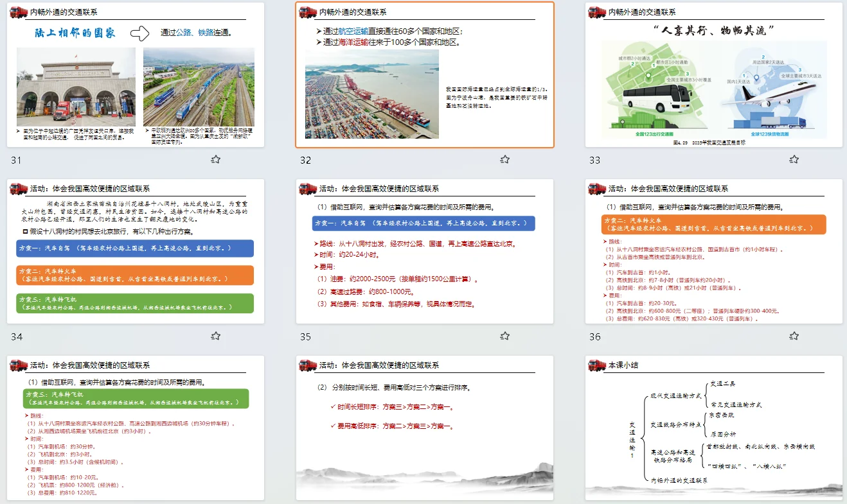Select slide 36 thumbnail showing 方案二 汽车转火车 details
This screenshot has height=504, width=847.
click(x=714, y=252)
